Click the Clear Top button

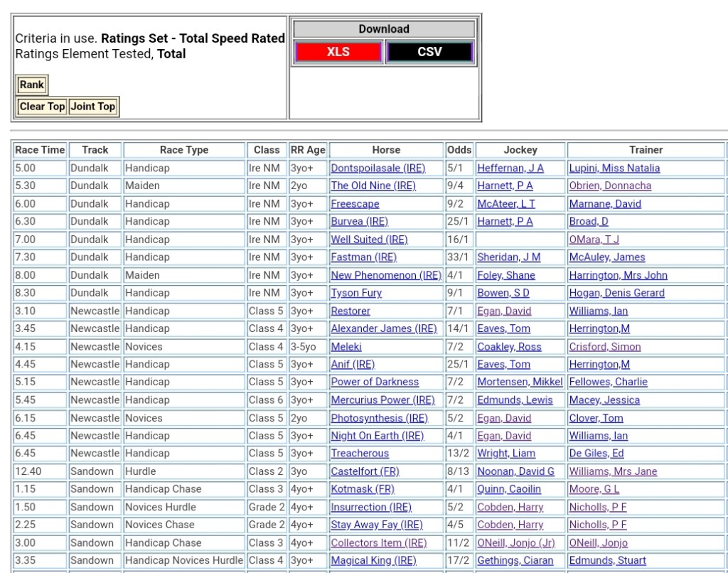(42, 107)
